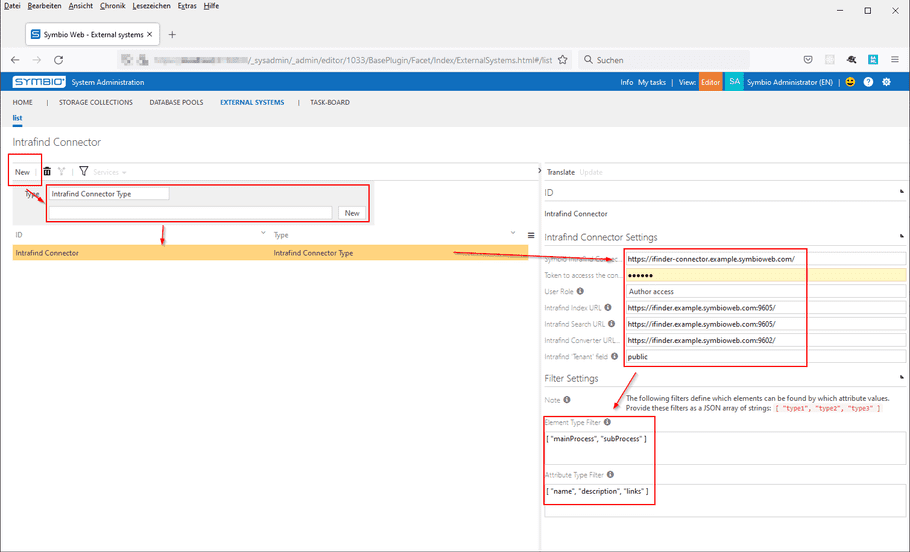Screen dimensions: 910x552
Task: Open TASK-BOARD tab
Action: coord(330,102)
